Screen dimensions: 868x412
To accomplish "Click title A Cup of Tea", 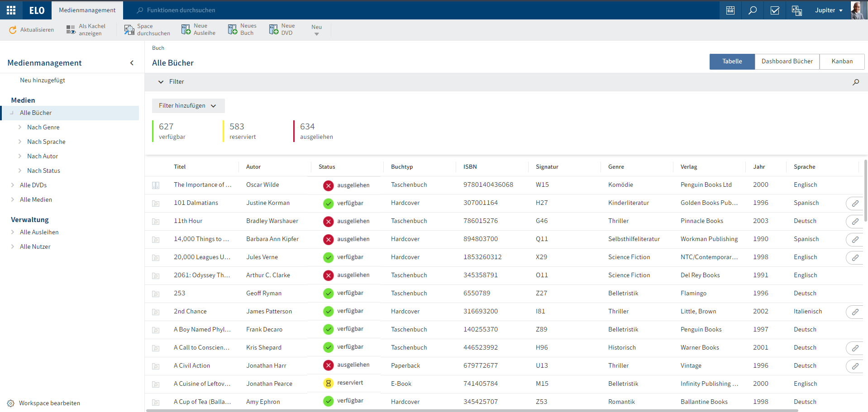I will click(202, 402).
